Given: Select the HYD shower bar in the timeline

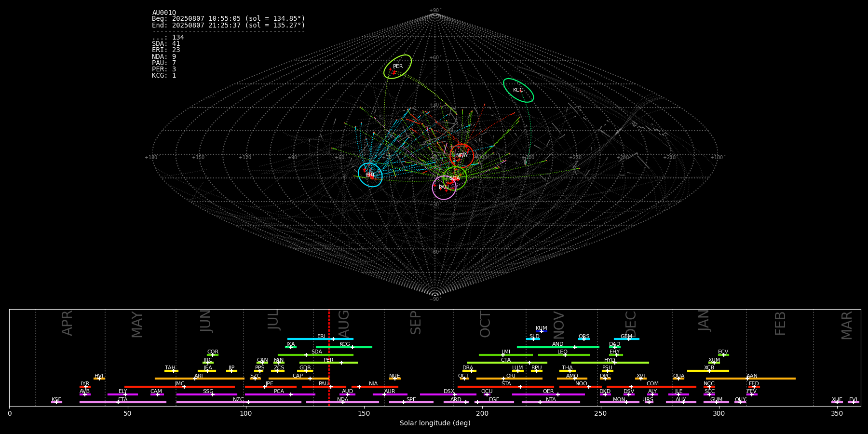Looking at the screenshot, I should point(610,363).
